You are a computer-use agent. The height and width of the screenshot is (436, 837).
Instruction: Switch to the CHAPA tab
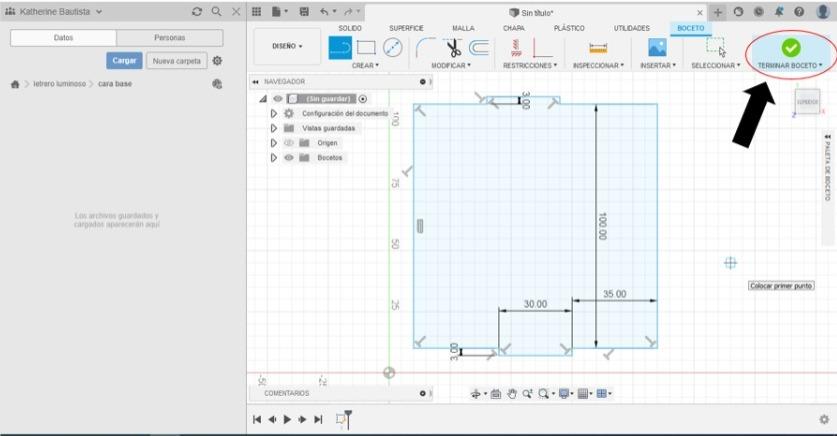(514, 28)
